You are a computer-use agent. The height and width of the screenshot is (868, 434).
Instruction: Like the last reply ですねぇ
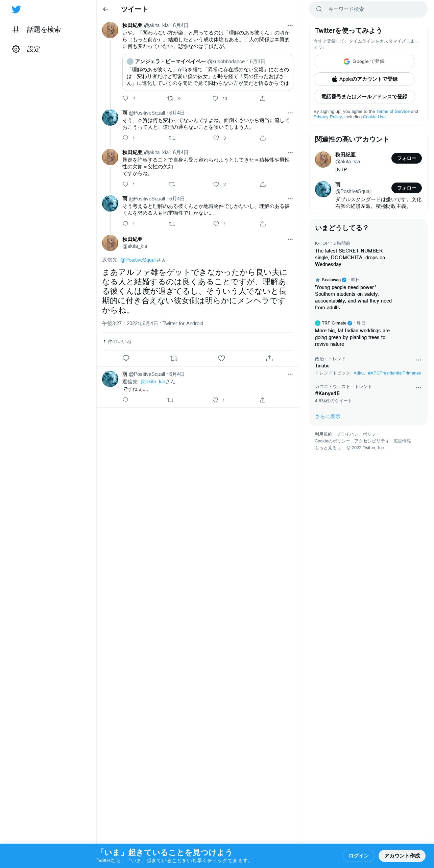pyautogui.click(x=215, y=400)
